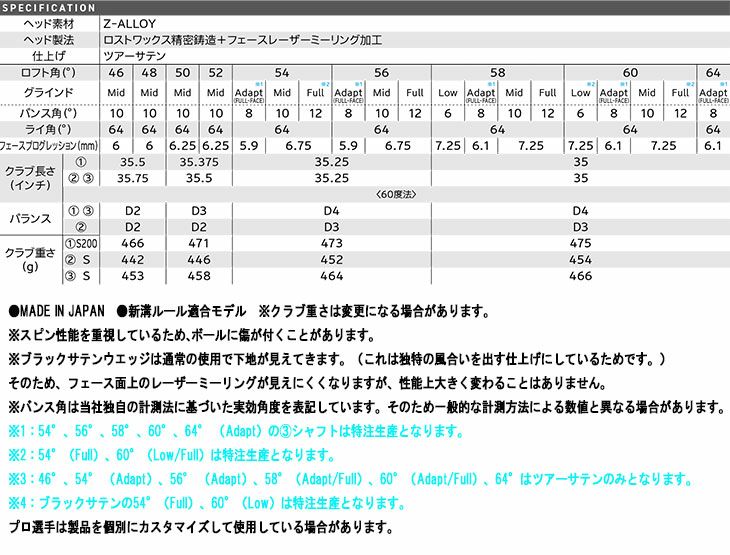Viewport: 730px width, 555px height.
Task: Select the ツアーサテン finish cell
Action: coord(132,56)
